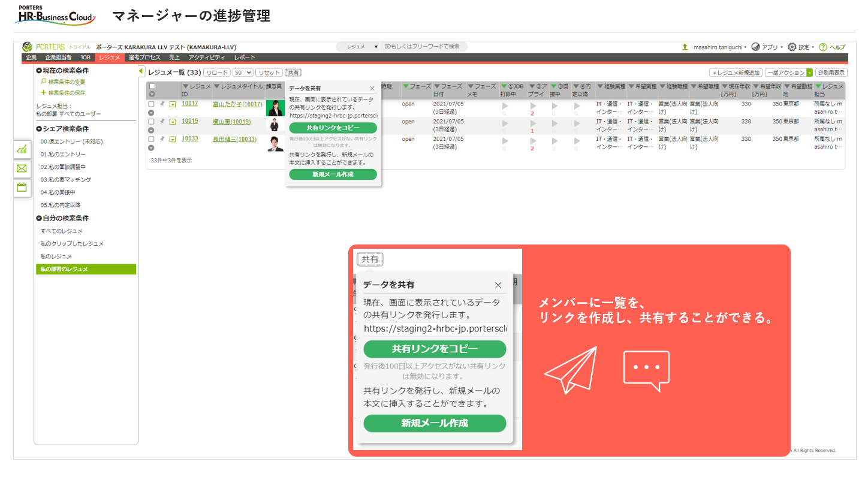
Task: Collapse the 自分の検索条件 section
Action: tap(38, 218)
